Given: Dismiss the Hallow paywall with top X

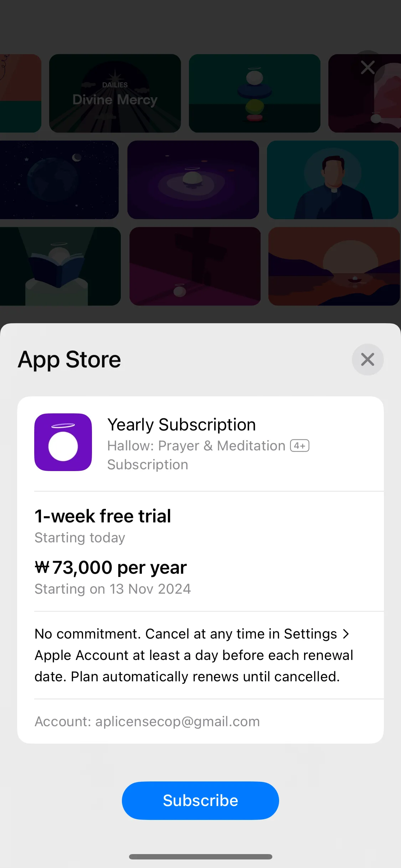Looking at the screenshot, I should click(367, 67).
